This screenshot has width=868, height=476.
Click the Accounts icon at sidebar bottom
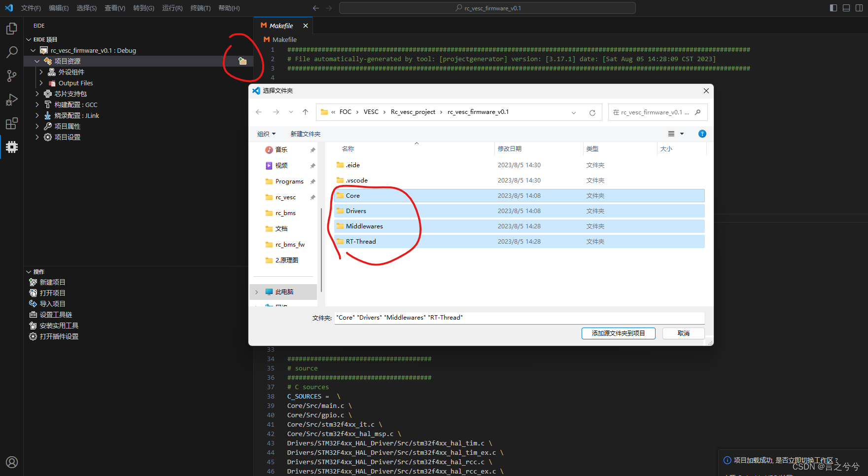point(11,462)
